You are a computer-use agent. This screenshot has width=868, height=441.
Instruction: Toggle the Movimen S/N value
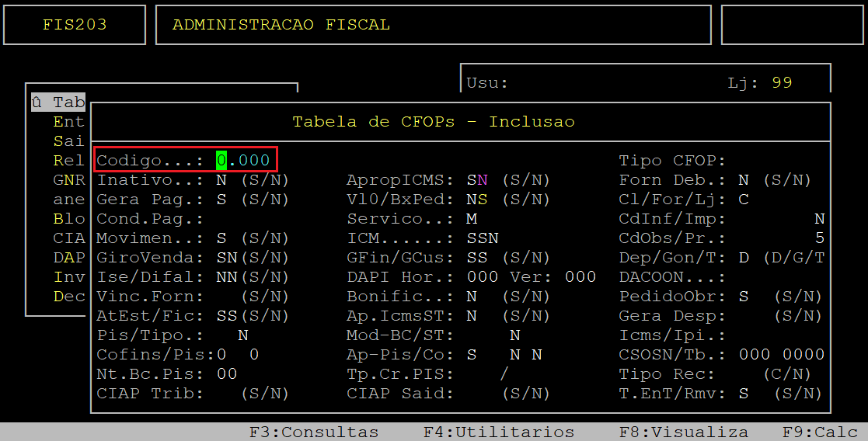click(221, 238)
